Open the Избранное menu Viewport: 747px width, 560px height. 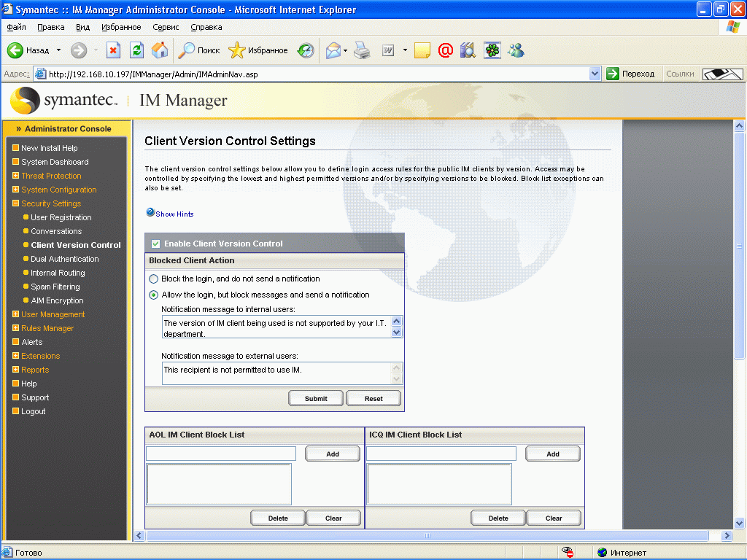click(121, 27)
